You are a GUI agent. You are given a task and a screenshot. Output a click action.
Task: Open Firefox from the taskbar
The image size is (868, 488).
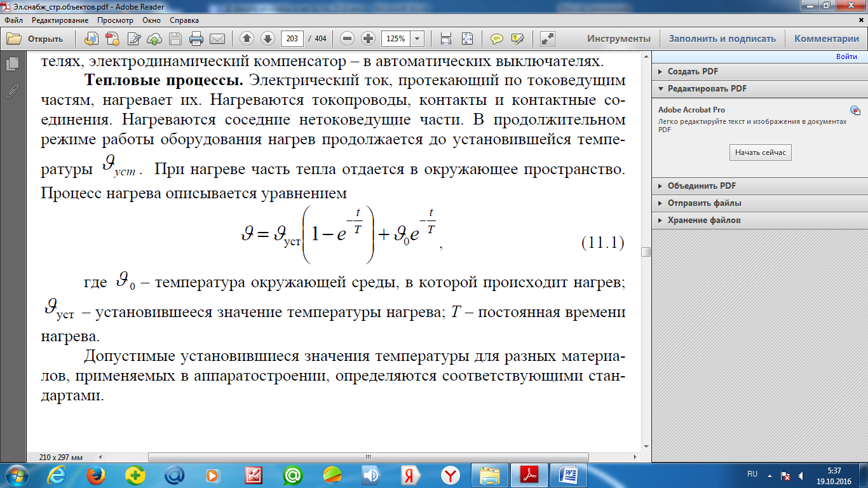[97, 475]
